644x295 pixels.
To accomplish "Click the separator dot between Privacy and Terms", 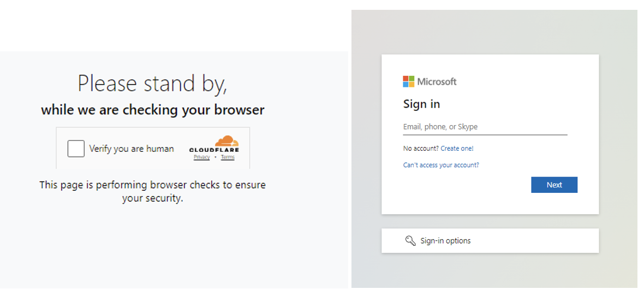I will (216, 158).
